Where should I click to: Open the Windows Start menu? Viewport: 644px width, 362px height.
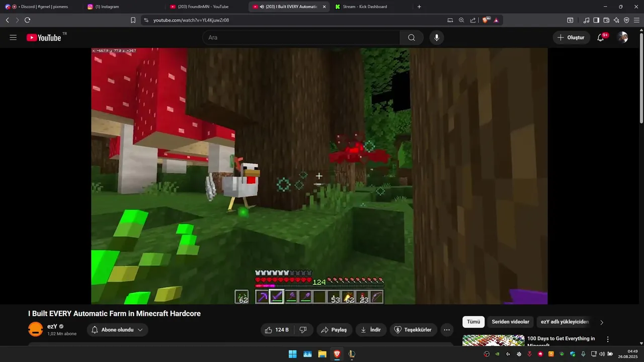point(292,354)
